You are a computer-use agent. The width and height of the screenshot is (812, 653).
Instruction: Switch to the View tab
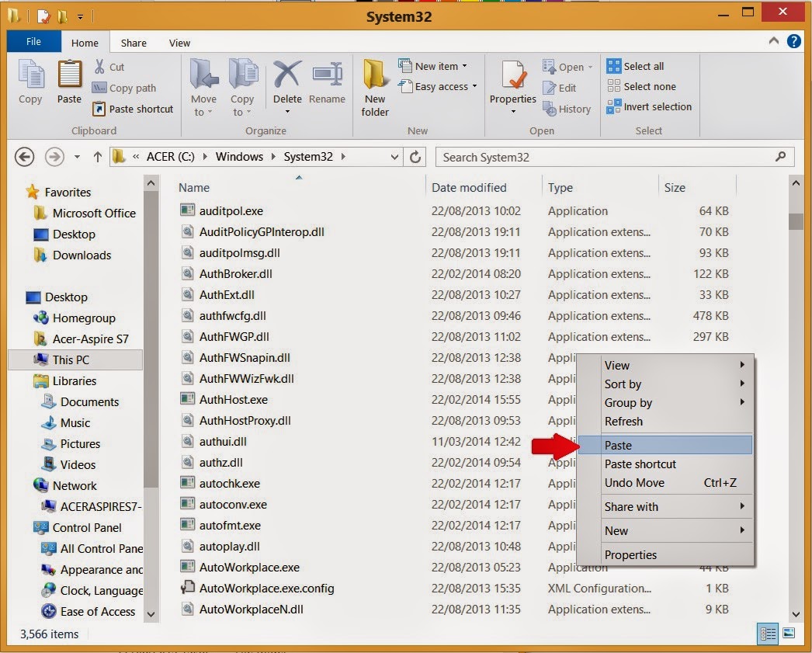(x=179, y=43)
